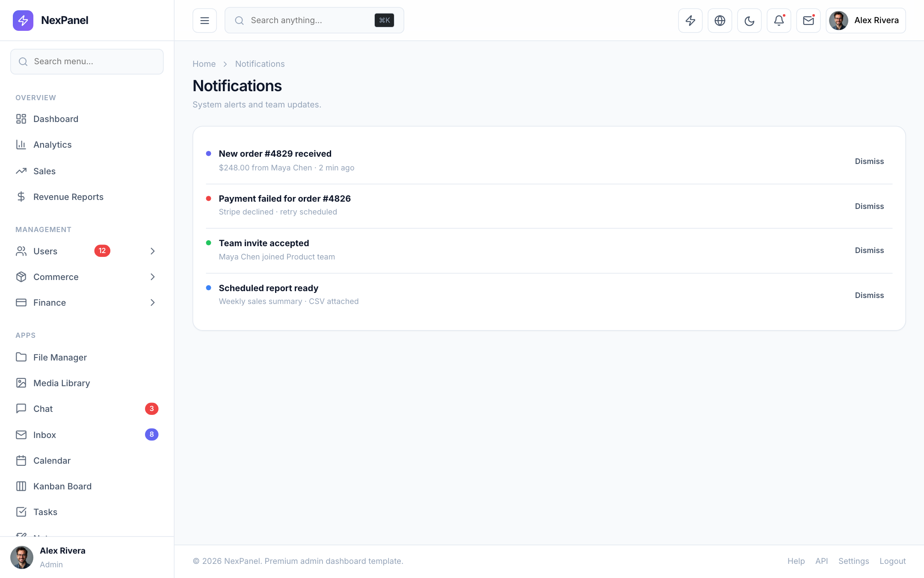The height and width of the screenshot is (578, 924).
Task: Click the Help footer link
Action: coord(796,561)
